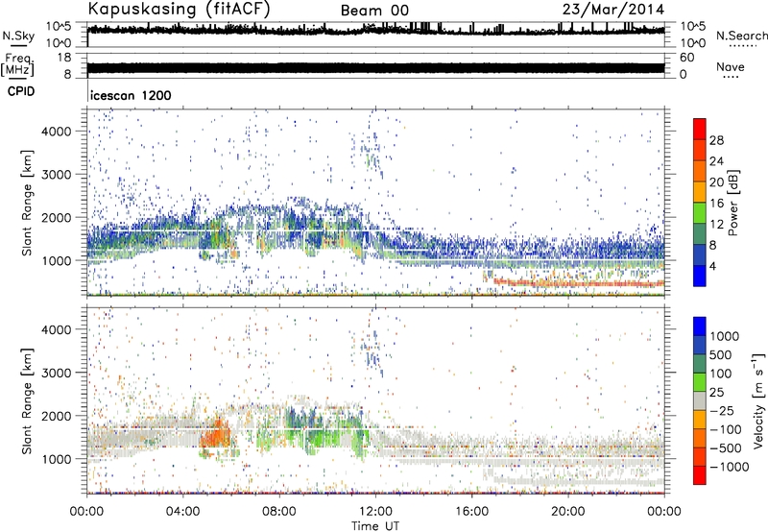Viewport: 768px width, 532px height.
Task: Click the 'Power [dB]' color bar label
Action: pos(732,203)
